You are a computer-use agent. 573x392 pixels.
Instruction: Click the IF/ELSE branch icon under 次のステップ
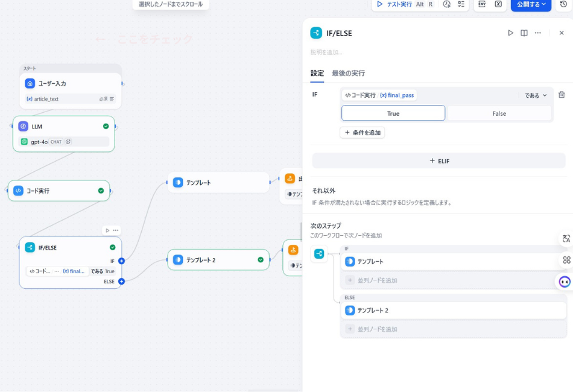coord(319,254)
